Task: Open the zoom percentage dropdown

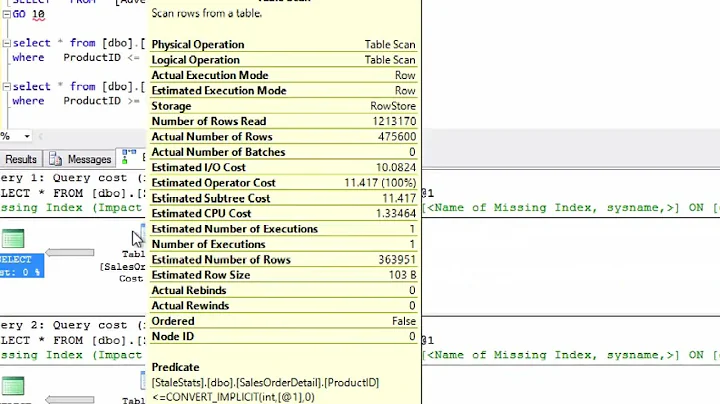Action: click(27, 136)
